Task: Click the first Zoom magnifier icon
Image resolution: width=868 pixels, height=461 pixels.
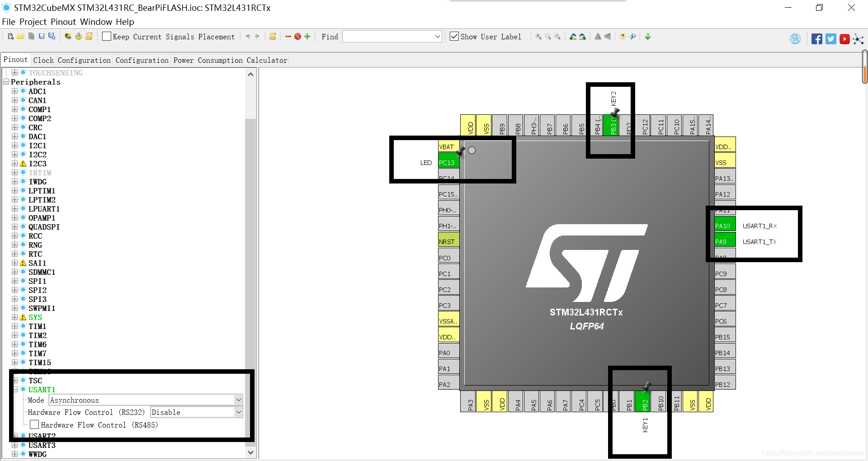Action: click(x=538, y=37)
